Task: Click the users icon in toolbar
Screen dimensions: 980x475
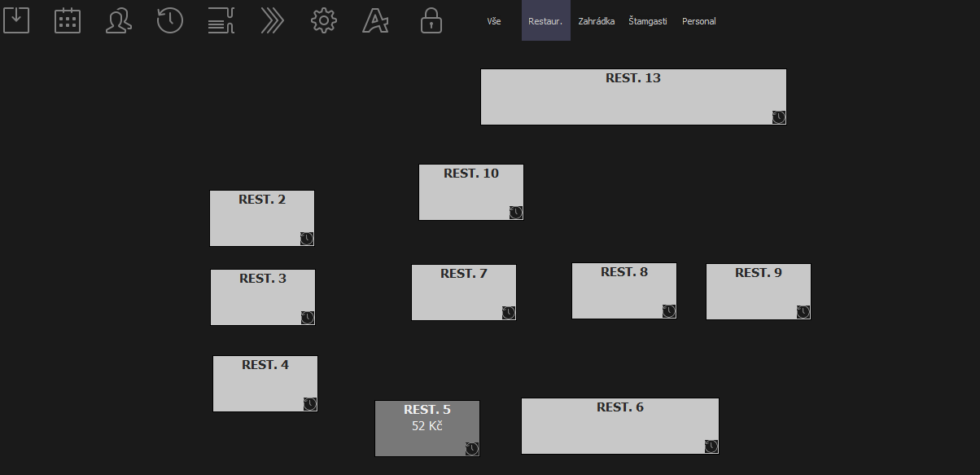Action: coord(119,20)
